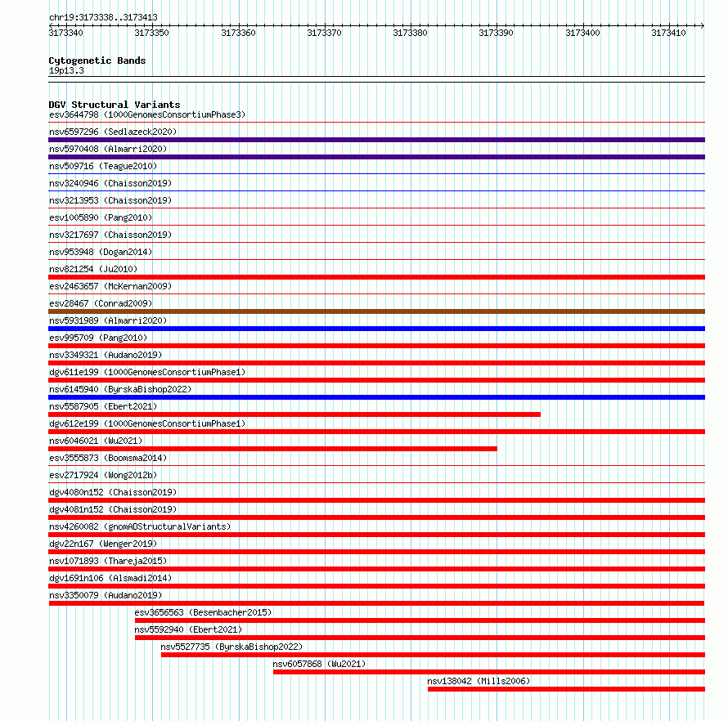Select esv28467 (Conrad2009) label

[101, 303]
